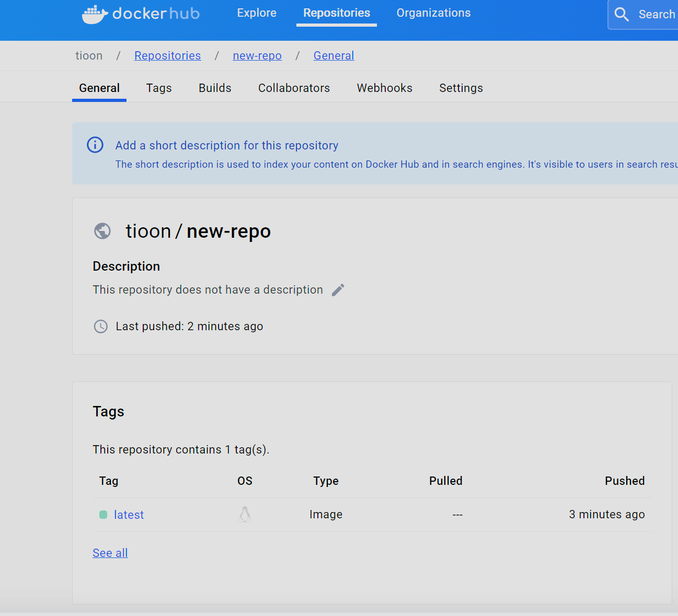Click 'This repository does not have a description'
The width and height of the screenshot is (678, 616).
pyautogui.click(x=208, y=289)
